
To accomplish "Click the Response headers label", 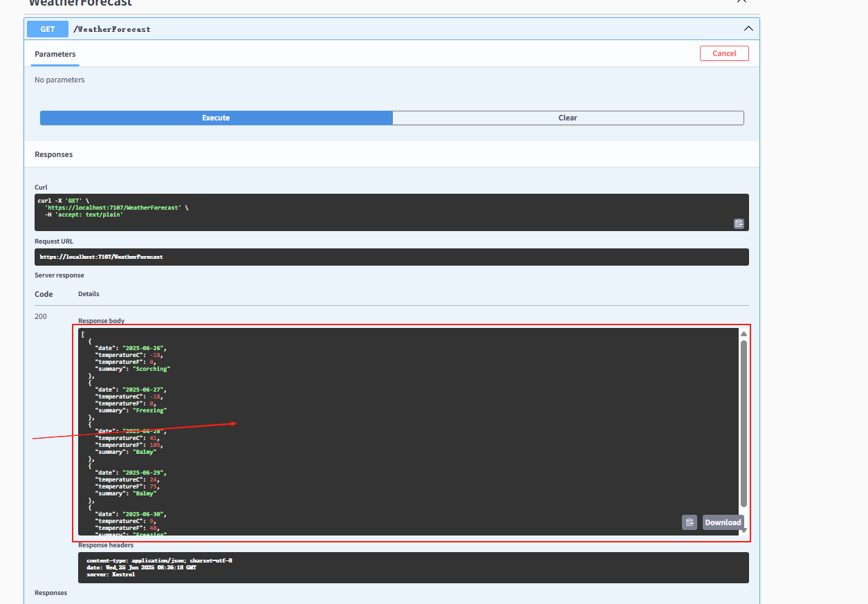I will 106,545.
